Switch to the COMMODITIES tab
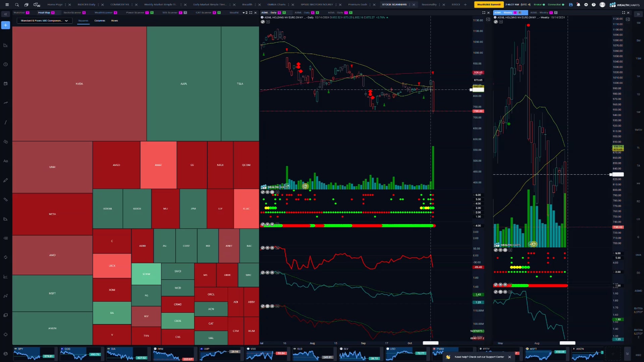Image resolution: width=644 pixels, height=362 pixels. (120, 5)
